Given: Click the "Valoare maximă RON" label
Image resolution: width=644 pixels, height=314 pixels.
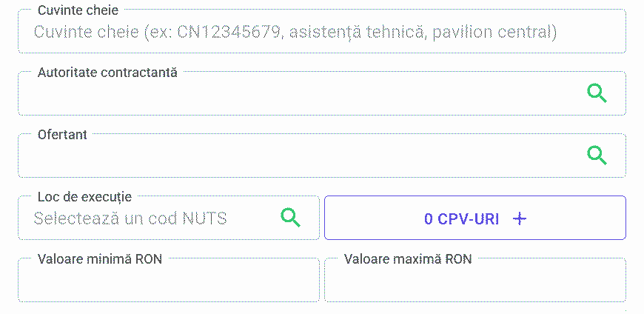Looking at the screenshot, I should [x=408, y=259].
